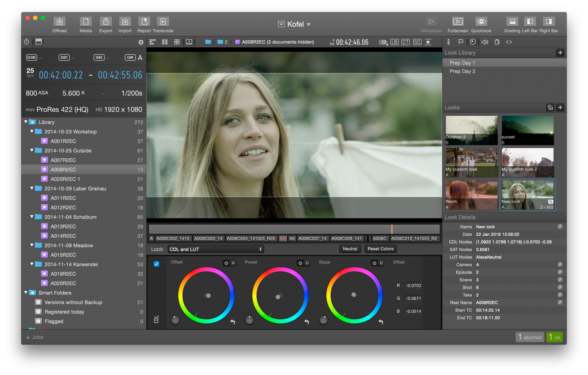Screen dimensions: 588x375
Task: Click the flag tab icon
Action: point(461,42)
